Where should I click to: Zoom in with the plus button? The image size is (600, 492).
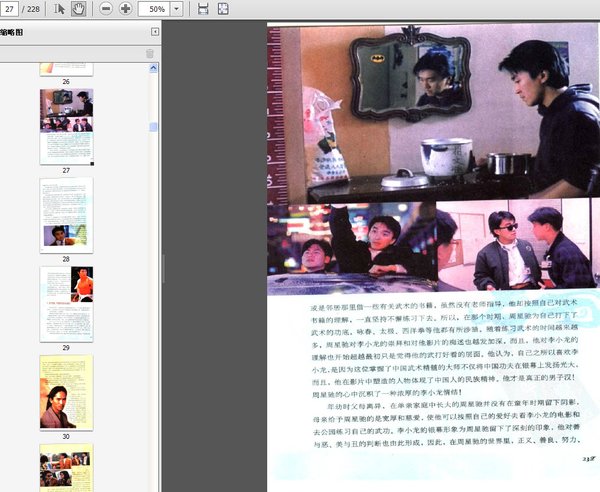(125, 9)
